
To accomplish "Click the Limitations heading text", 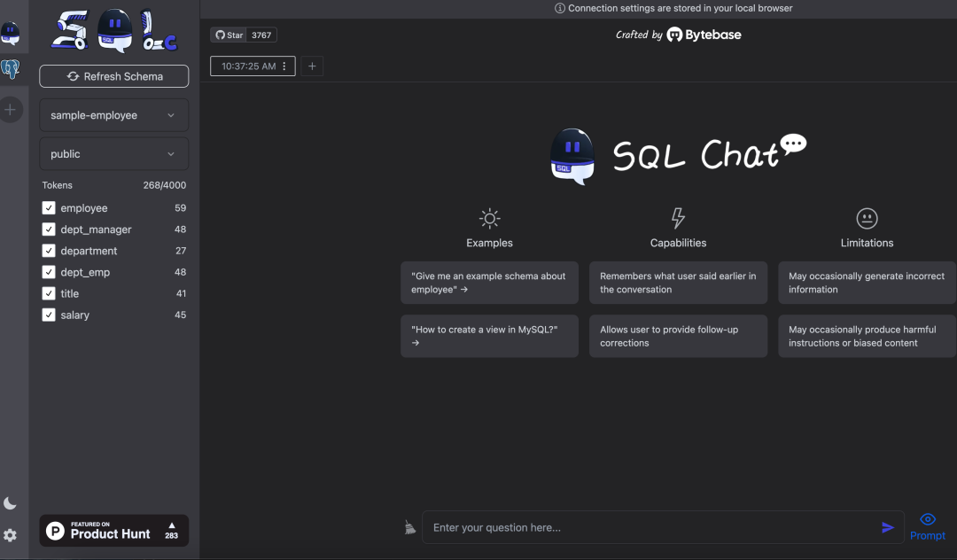I will [x=867, y=243].
